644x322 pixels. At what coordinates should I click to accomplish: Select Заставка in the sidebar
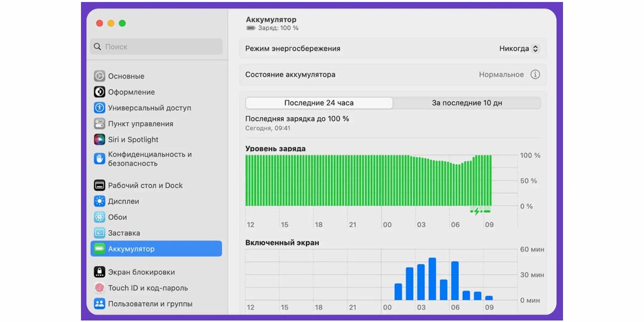(x=124, y=233)
